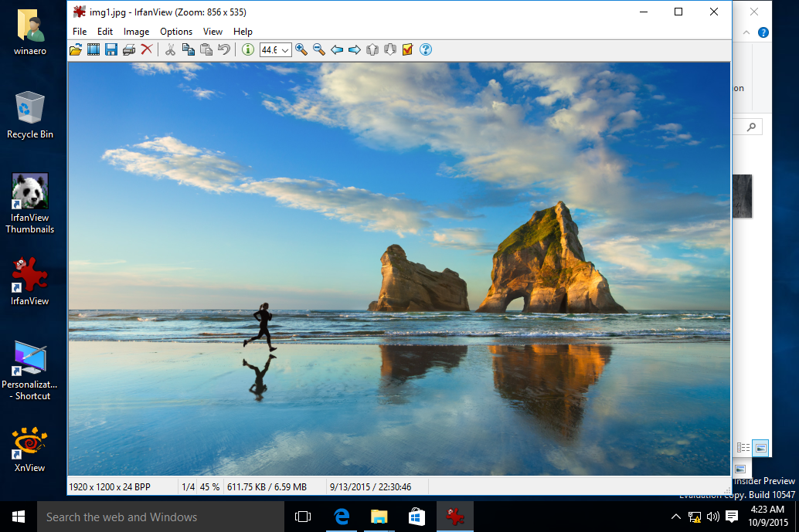
Task: Print img1.jpg using the printer icon
Action: point(129,49)
